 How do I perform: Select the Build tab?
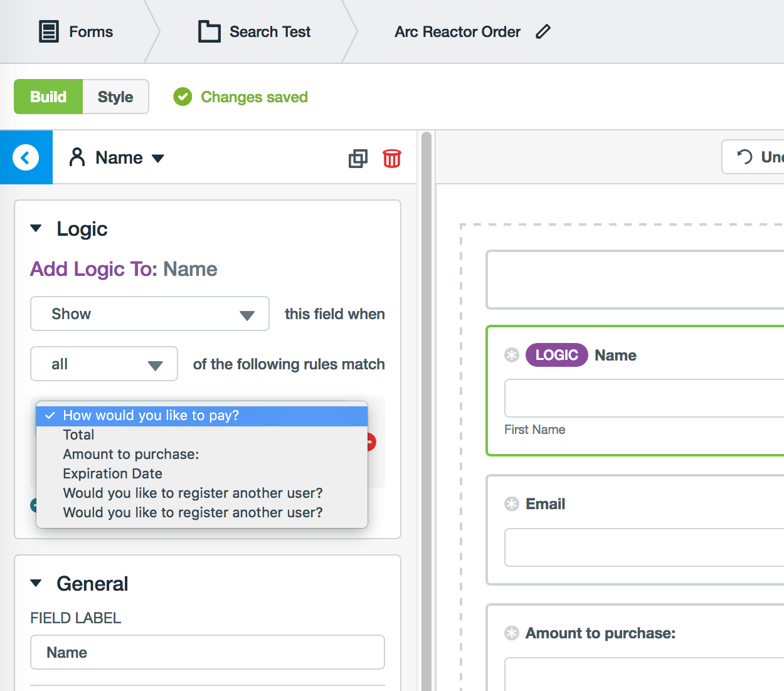coord(48,97)
